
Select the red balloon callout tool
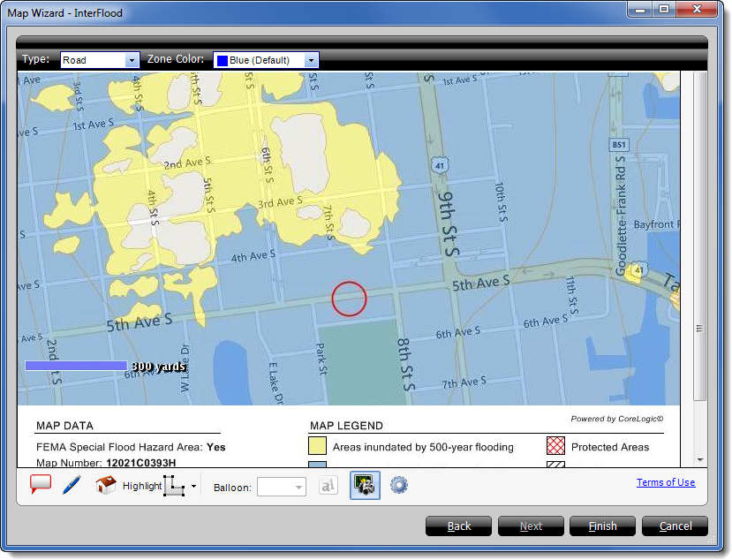coord(41,484)
